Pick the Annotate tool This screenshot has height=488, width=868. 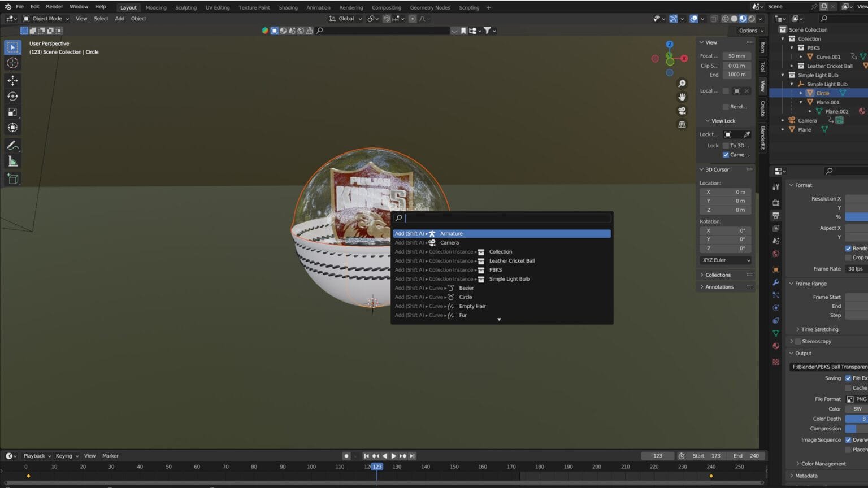[12, 145]
